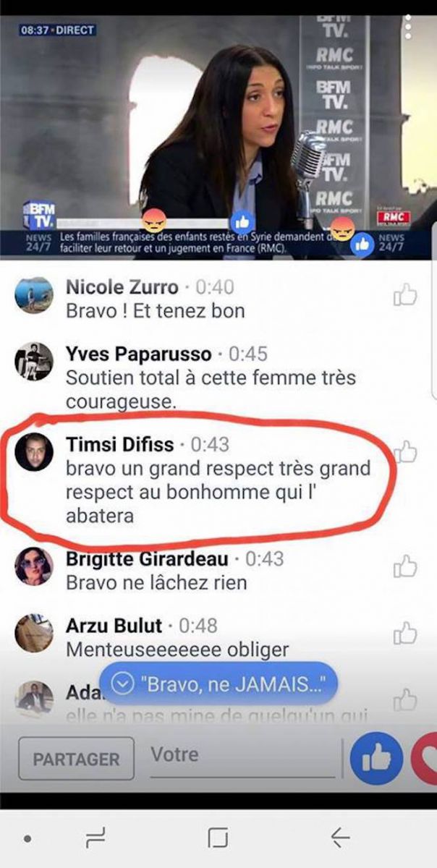Click the PARTAGER share button
The height and width of the screenshot is (868, 437).
[76, 759]
